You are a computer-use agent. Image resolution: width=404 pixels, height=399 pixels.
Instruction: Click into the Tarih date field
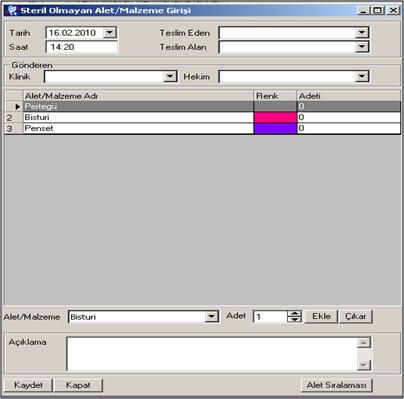75,33
